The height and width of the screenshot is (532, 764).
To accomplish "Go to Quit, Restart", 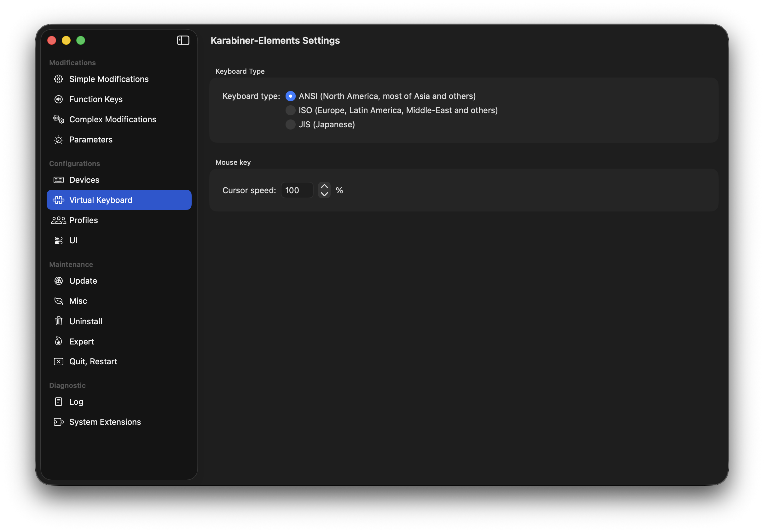I will click(119, 362).
